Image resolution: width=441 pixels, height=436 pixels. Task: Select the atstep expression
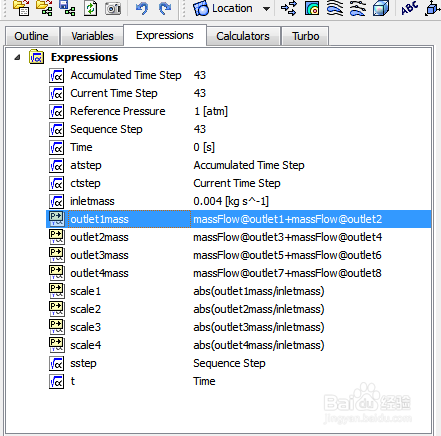coord(86,165)
